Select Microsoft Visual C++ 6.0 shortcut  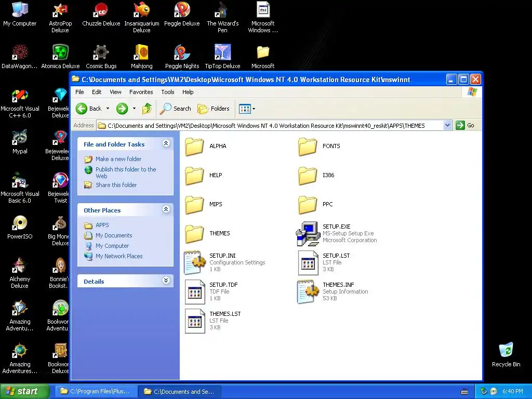pyautogui.click(x=20, y=103)
